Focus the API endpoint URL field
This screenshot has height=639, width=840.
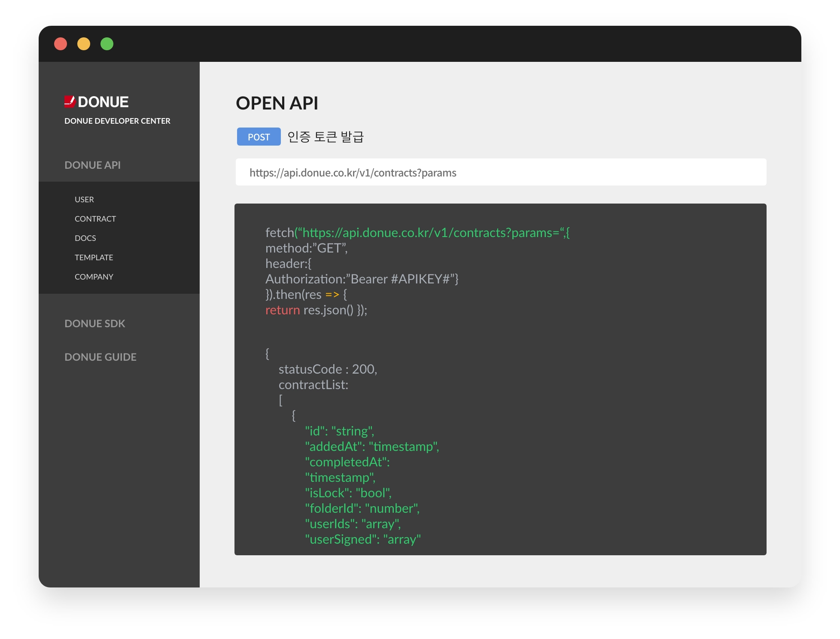tap(501, 172)
